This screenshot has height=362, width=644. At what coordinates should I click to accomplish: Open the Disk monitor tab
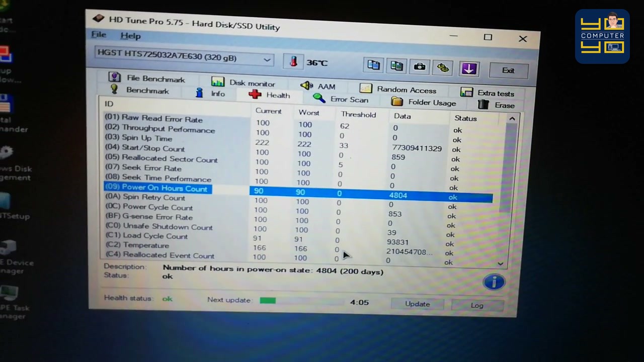coord(244,82)
